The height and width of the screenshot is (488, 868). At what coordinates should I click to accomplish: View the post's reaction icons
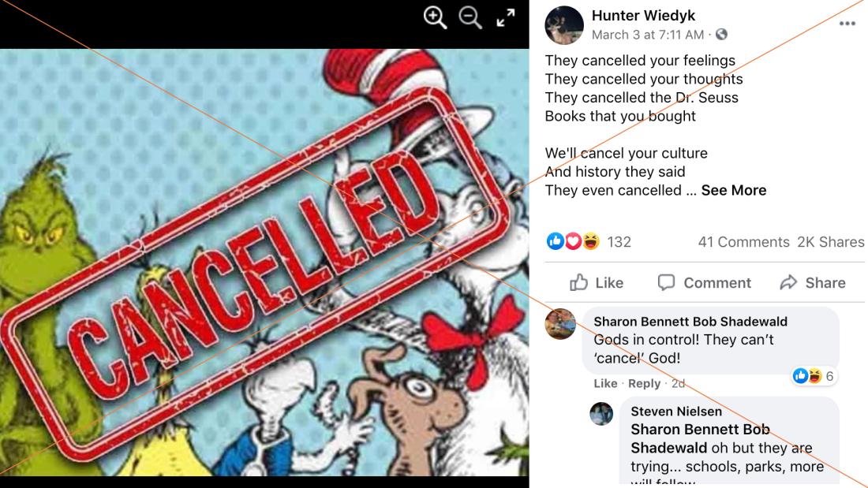point(573,241)
